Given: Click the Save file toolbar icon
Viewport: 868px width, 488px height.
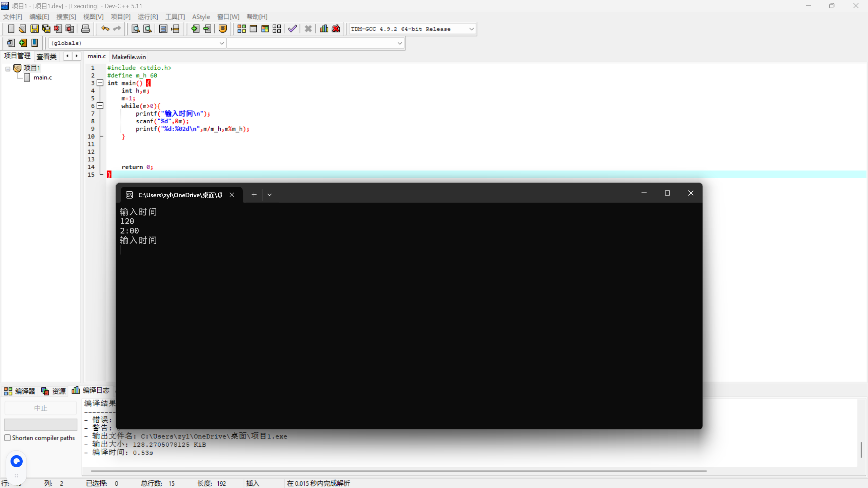Looking at the screenshot, I should pos(34,29).
